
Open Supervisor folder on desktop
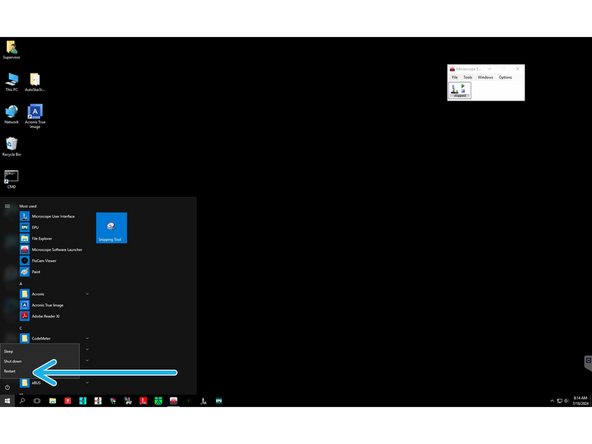pyautogui.click(x=11, y=50)
